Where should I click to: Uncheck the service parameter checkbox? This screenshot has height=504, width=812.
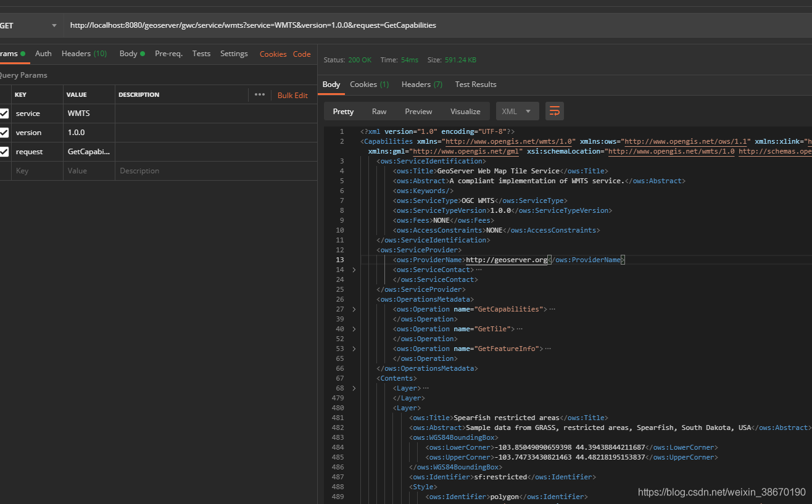tap(4, 114)
